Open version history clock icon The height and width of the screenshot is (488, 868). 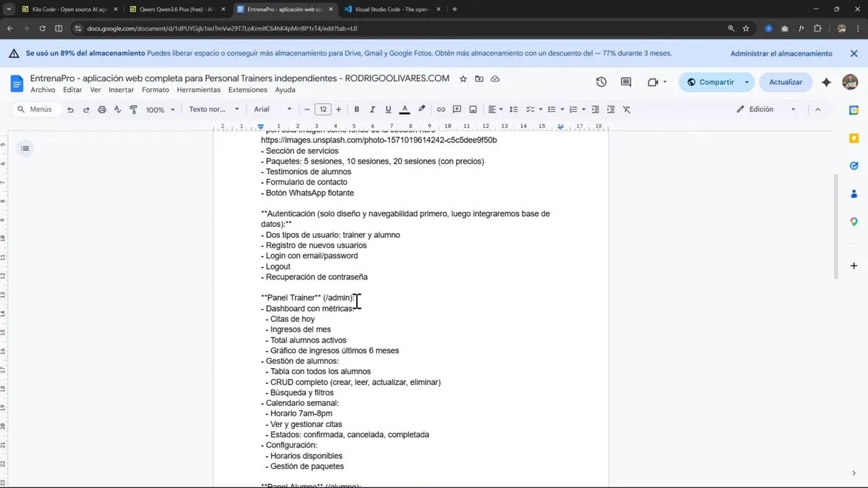pos(601,82)
